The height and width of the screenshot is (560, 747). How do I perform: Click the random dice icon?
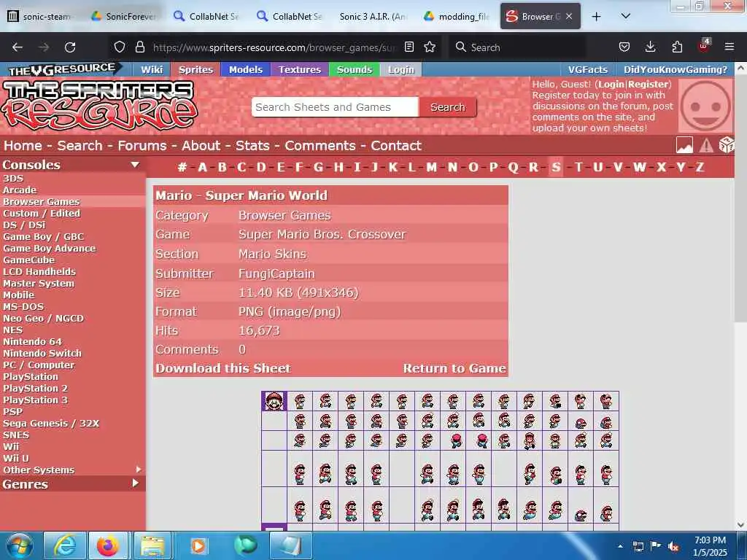[x=726, y=145]
